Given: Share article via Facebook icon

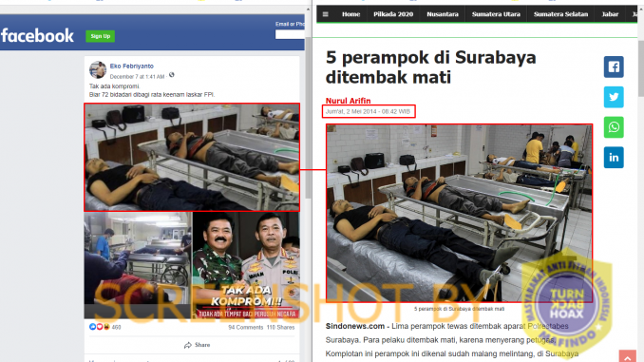Looking at the screenshot, I should coord(614,67).
